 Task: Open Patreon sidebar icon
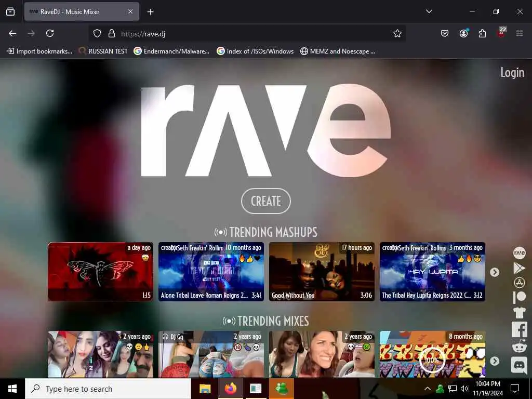[519, 298]
